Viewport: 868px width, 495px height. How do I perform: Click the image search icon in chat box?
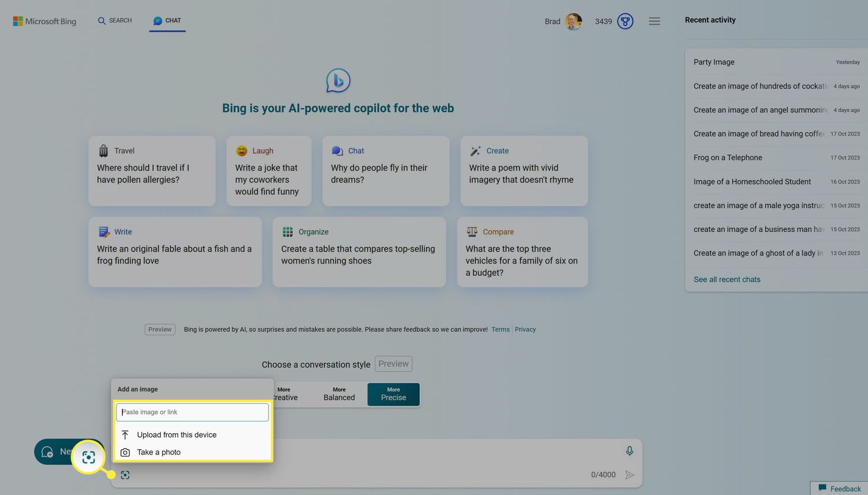click(125, 475)
